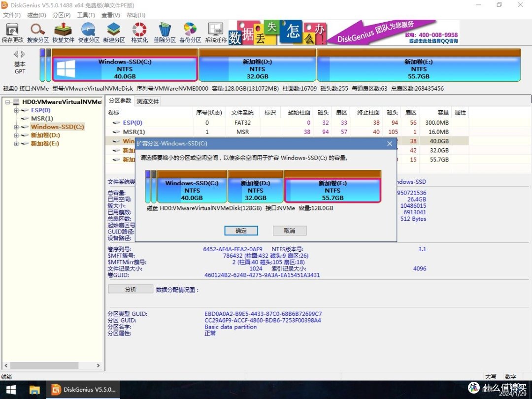The image size is (532, 399).
Task: Select 新加卷(D:) block in the dialog
Action: coord(256,187)
